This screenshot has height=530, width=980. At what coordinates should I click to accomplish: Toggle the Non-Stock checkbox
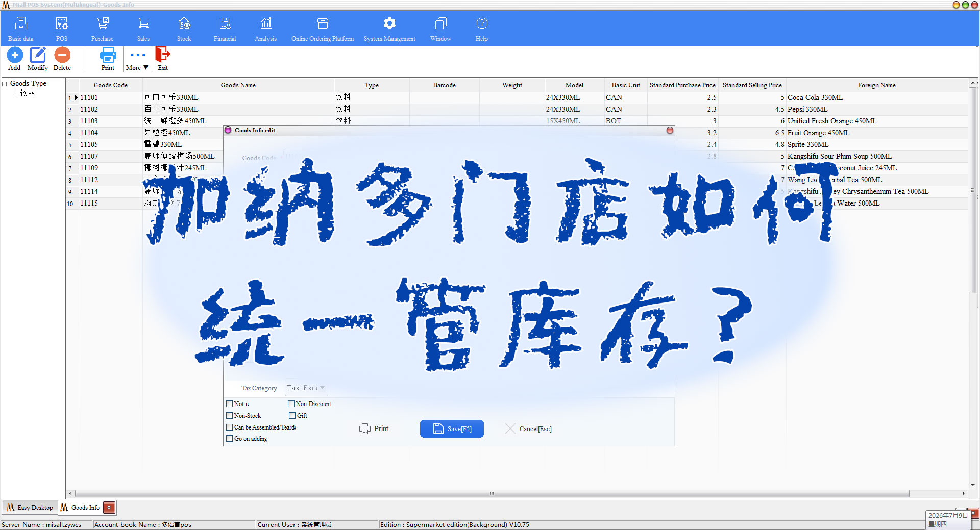coord(230,416)
